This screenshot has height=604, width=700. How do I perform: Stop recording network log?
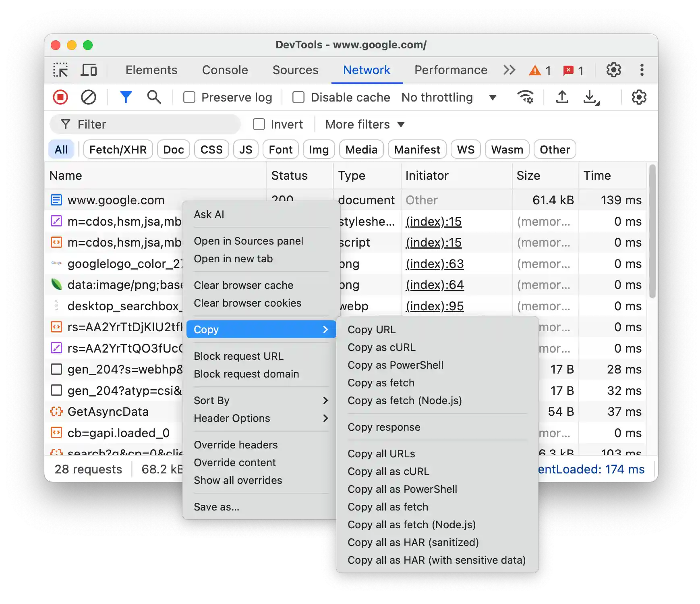60,97
